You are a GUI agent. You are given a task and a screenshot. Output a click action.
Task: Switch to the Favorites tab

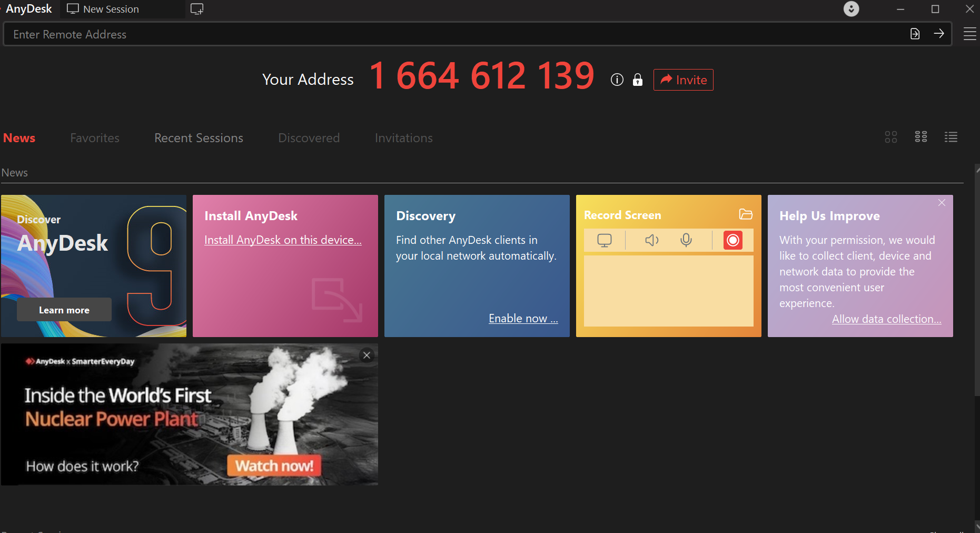95,138
